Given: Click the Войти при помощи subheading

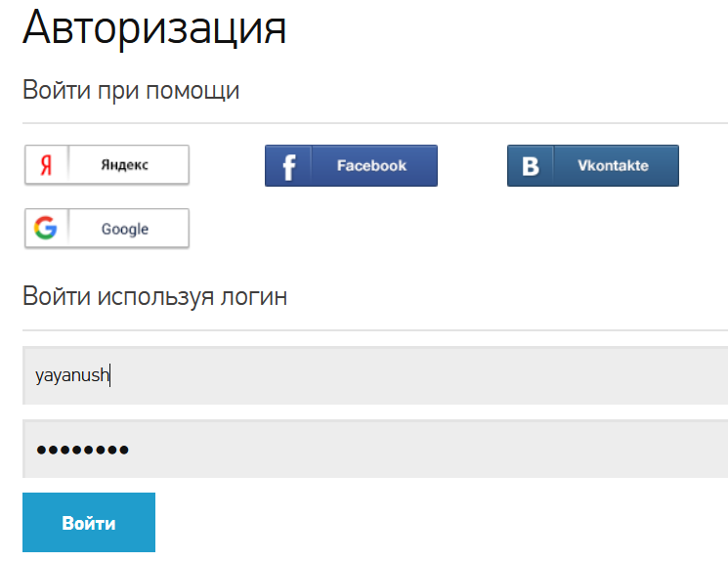Looking at the screenshot, I should [131, 90].
